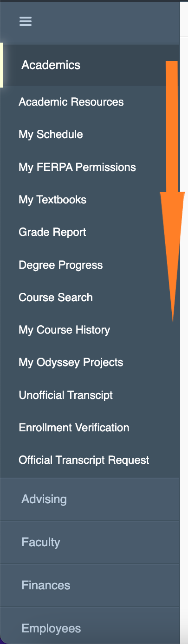
Task: Click the orange downward arrow annotation
Action: tap(172, 191)
